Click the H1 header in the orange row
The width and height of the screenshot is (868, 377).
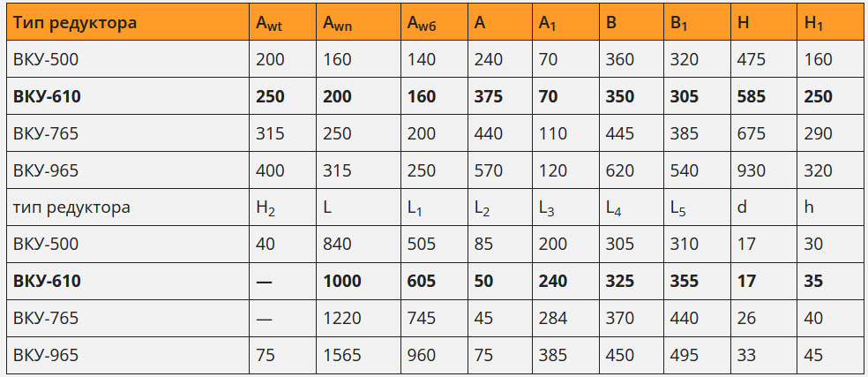click(812, 25)
